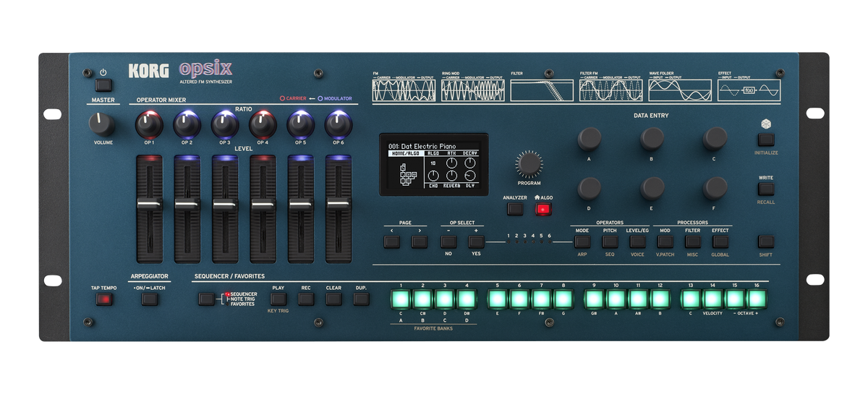Click the OP 2 ratio knob
This screenshot has width=868, height=394.
187,124
